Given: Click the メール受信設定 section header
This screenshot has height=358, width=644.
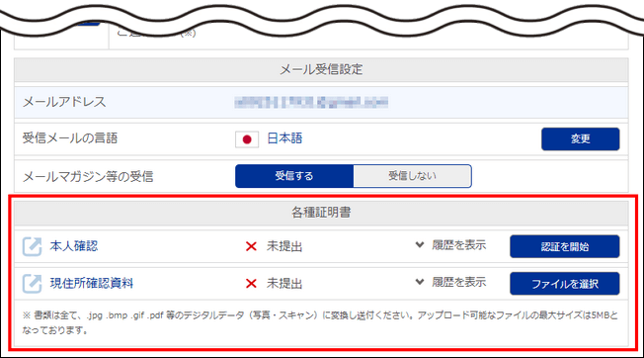Looking at the screenshot, I should tap(321, 69).
